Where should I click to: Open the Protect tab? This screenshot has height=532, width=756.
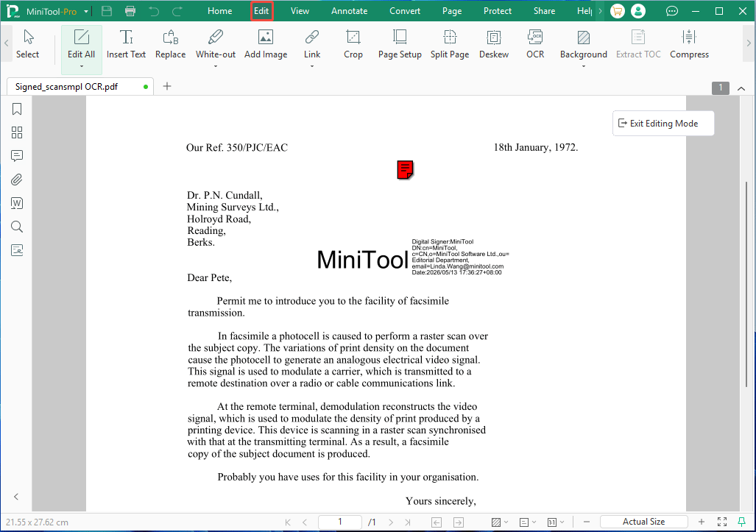coord(498,11)
